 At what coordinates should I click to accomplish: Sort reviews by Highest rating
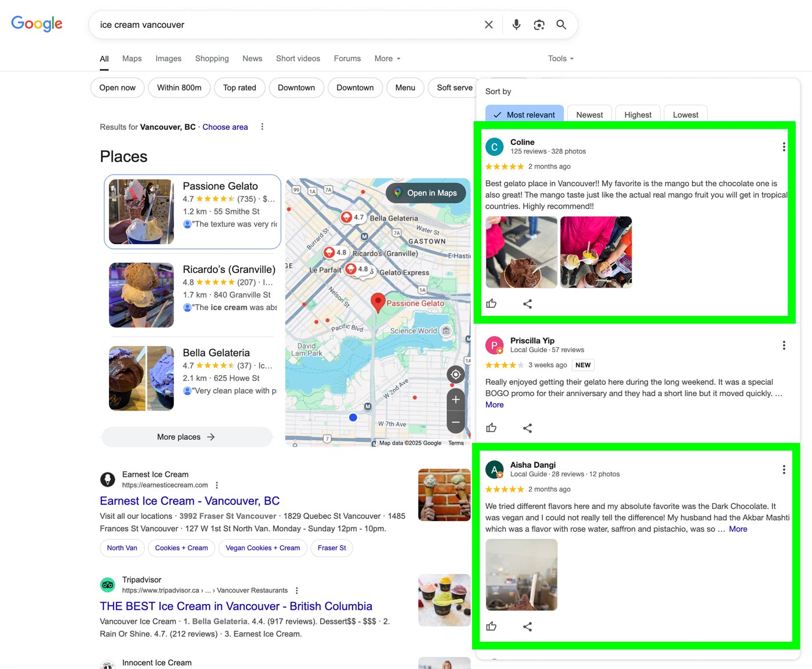coord(638,114)
